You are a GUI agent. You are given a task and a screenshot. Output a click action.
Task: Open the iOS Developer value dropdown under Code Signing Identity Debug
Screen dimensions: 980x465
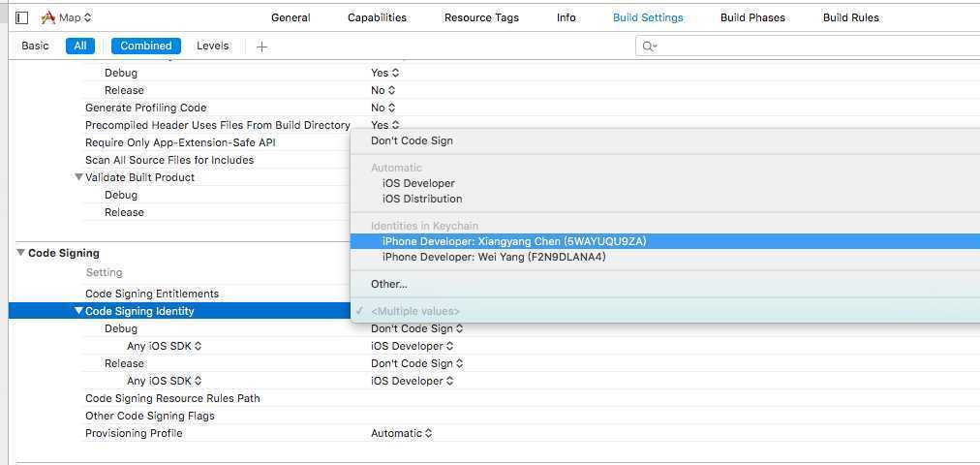[412, 346]
